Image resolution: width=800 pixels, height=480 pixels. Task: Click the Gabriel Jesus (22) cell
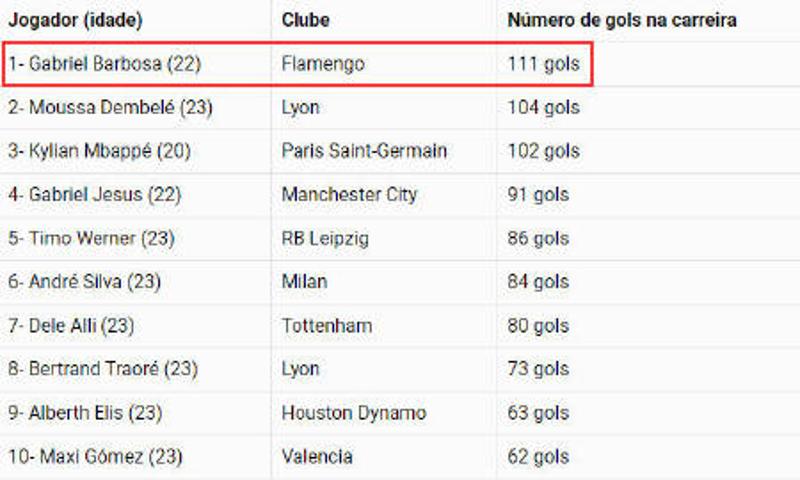[x=94, y=194]
